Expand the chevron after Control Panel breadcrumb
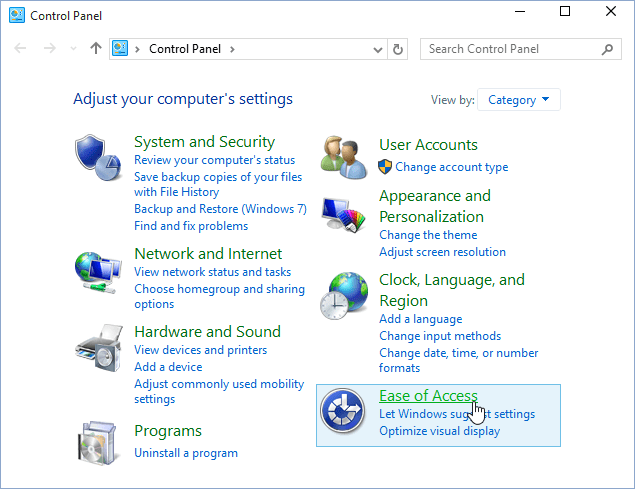The image size is (635, 489). [233, 49]
